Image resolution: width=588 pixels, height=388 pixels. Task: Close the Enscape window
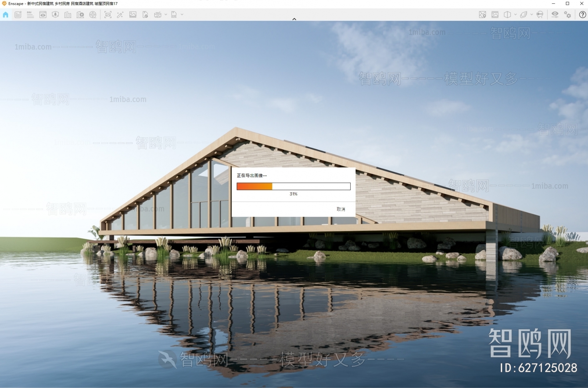pos(582,3)
